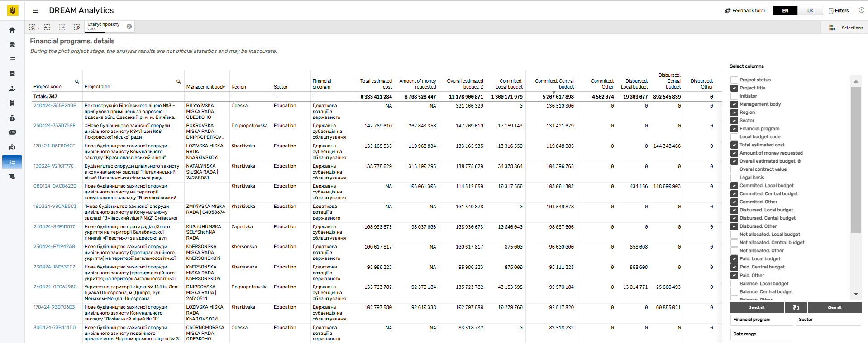Open the Financial program filter dropdown
868x343 pixels.
762,320
